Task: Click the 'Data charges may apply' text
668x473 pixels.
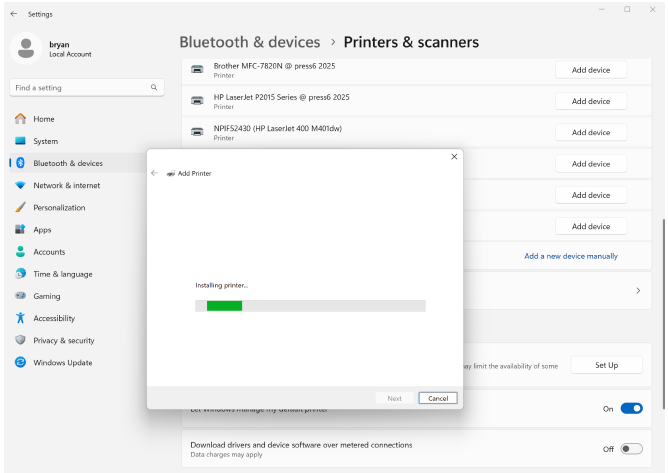Action: pos(226,455)
